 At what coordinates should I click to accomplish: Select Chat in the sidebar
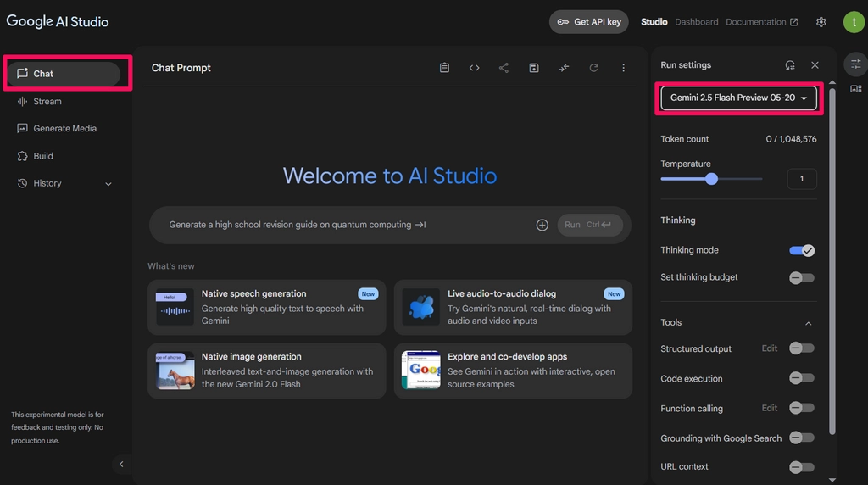pos(64,74)
